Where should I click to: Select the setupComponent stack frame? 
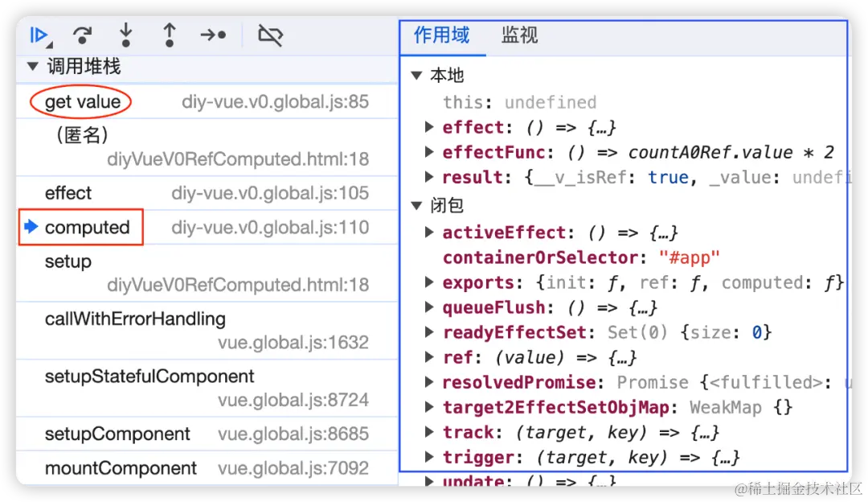pos(207,434)
